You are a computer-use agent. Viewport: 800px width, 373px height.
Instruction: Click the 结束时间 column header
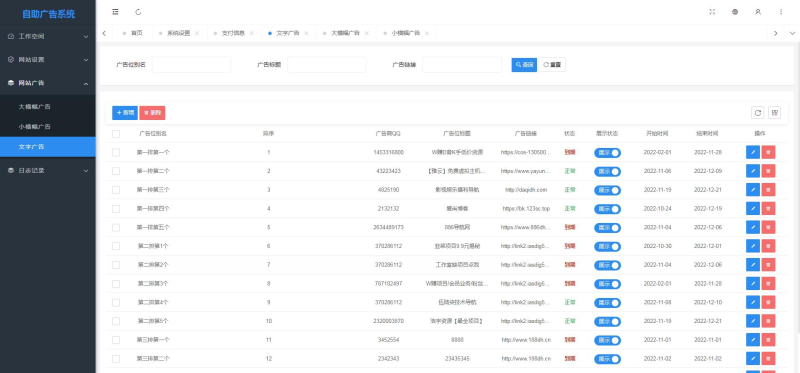(707, 134)
